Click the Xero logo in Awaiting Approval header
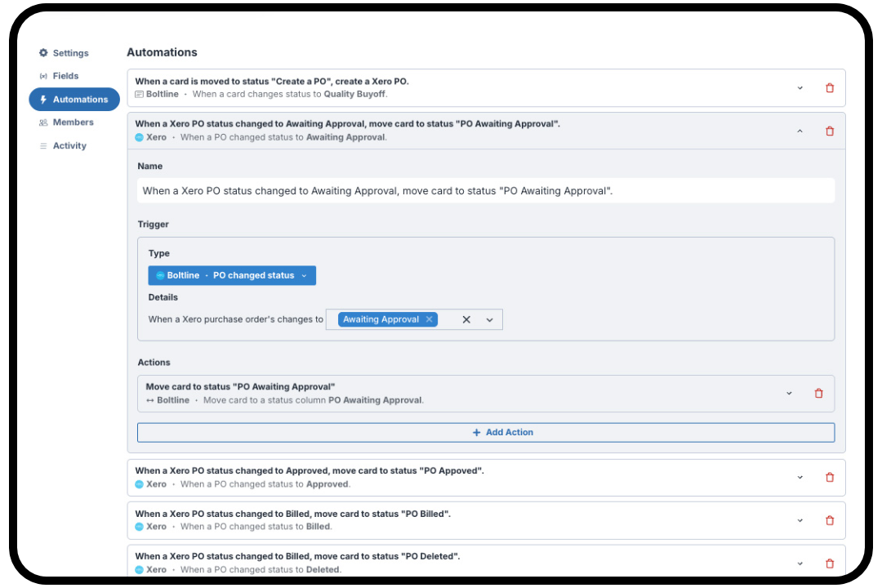 pyautogui.click(x=140, y=137)
